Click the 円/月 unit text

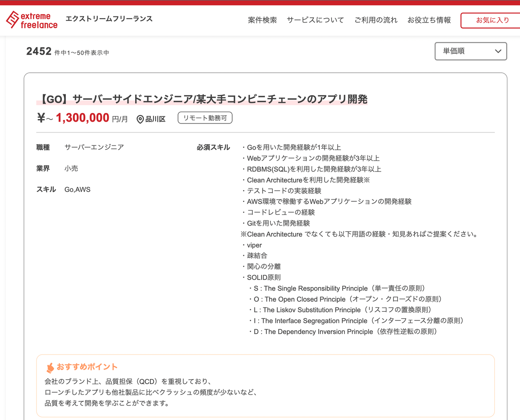click(x=120, y=120)
